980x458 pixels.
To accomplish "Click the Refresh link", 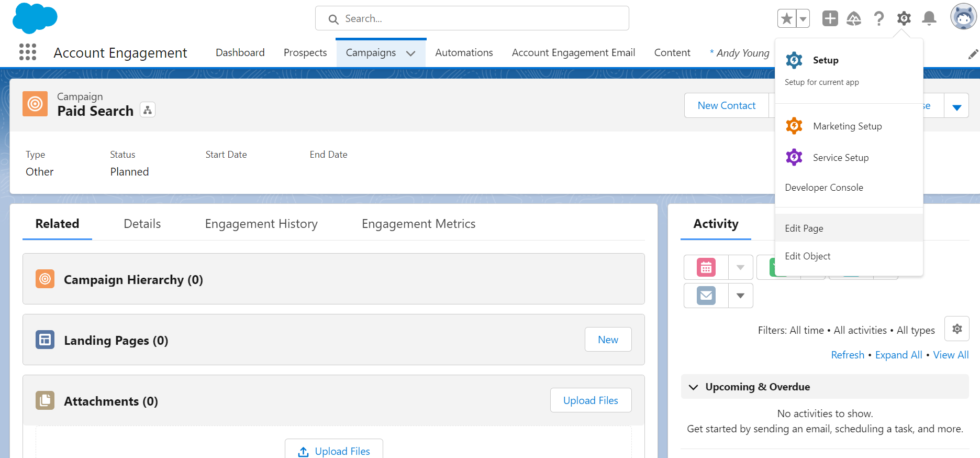I will click(848, 355).
